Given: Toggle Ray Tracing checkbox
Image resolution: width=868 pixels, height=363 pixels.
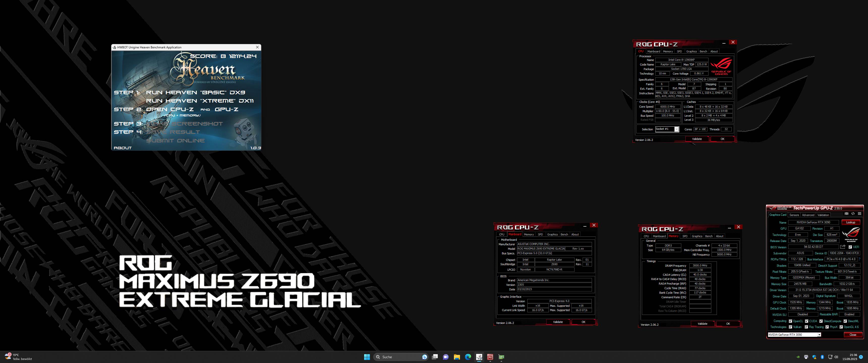Looking at the screenshot, I should tap(806, 327).
